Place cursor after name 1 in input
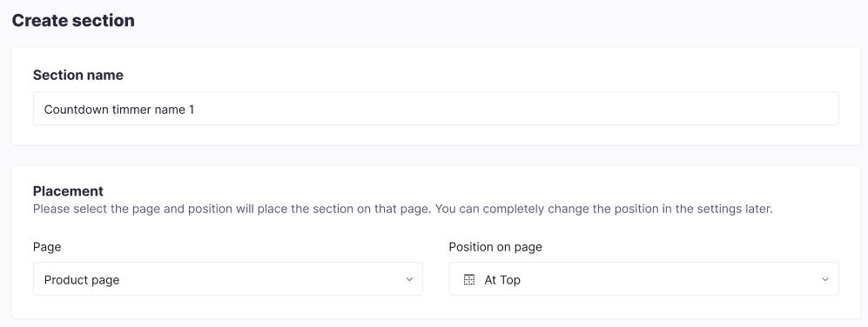The width and height of the screenshot is (868, 327). 195,110
